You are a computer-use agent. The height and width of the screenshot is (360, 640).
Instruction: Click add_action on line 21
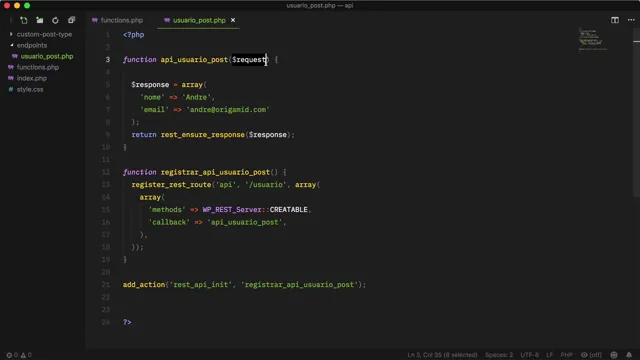click(x=144, y=284)
